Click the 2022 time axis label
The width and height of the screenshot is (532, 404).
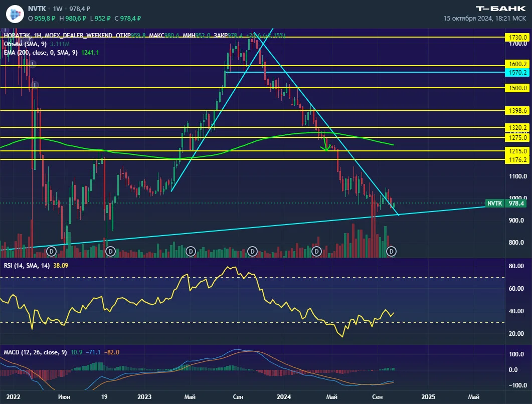pos(13,397)
